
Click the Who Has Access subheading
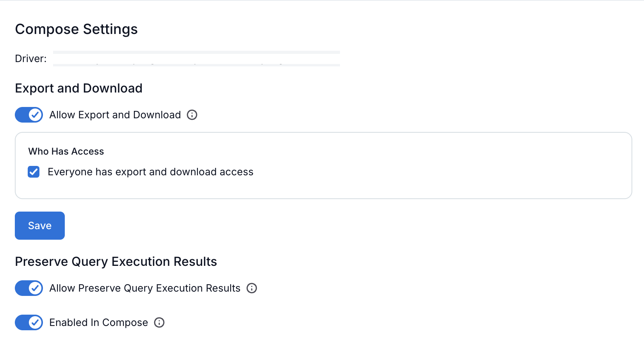(66, 151)
